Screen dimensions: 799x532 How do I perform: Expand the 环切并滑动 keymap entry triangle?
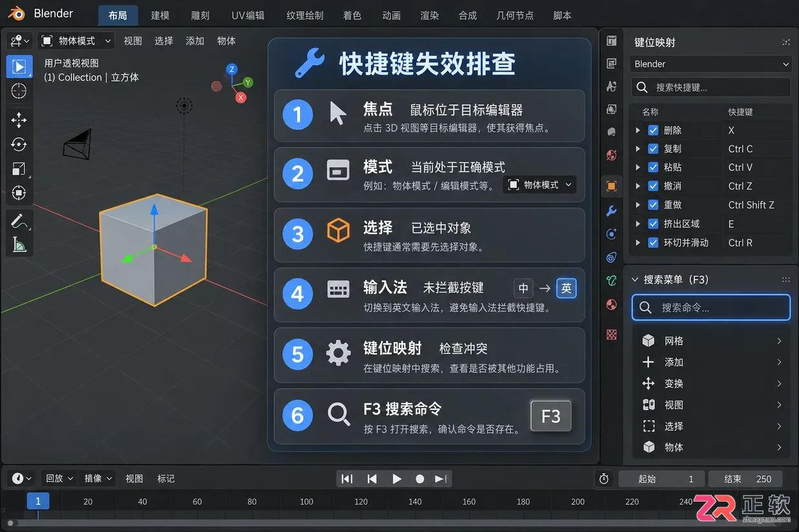pos(638,243)
